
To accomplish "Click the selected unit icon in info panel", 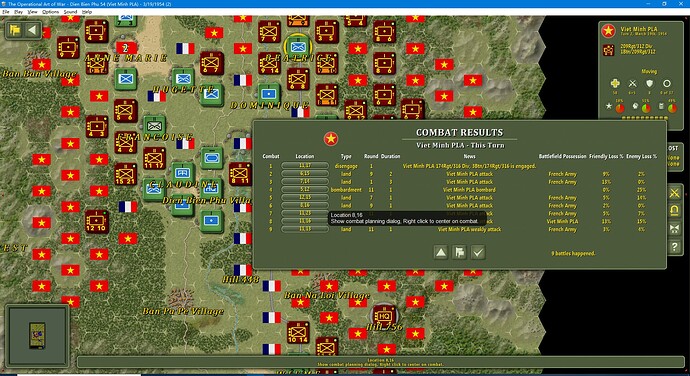I will (x=609, y=50).
